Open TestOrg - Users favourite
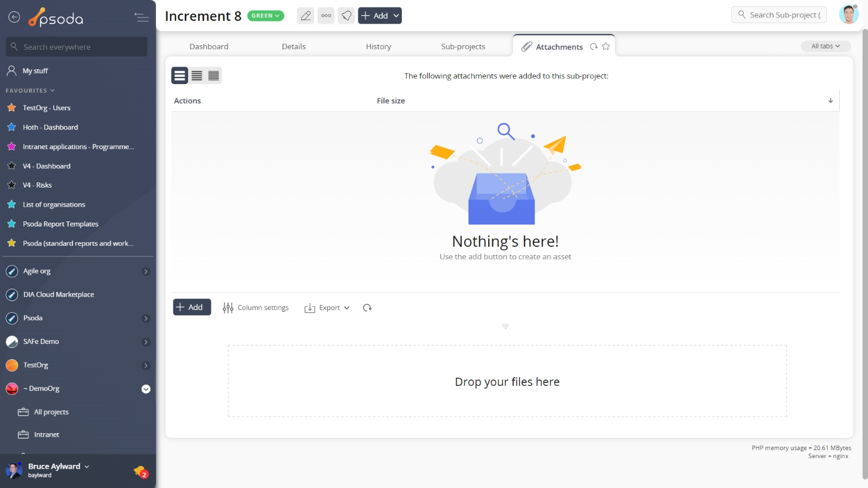 tap(46, 108)
